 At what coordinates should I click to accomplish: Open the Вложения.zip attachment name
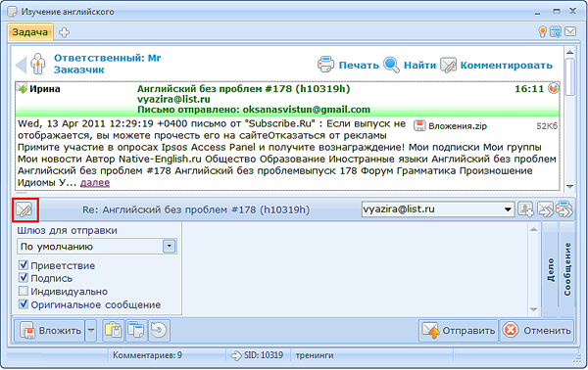[x=458, y=126]
